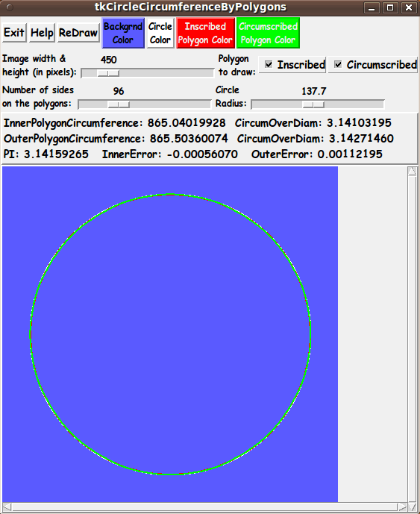Maximize the tkCircleCircumferenceByPolygons window
Image resolution: width=420 pixels, height=514 pixels.
coord(390,7)
